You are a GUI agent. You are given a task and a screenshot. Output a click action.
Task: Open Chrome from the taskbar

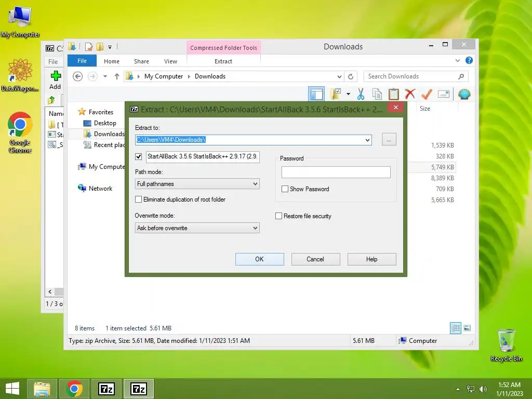coord(74,389)
